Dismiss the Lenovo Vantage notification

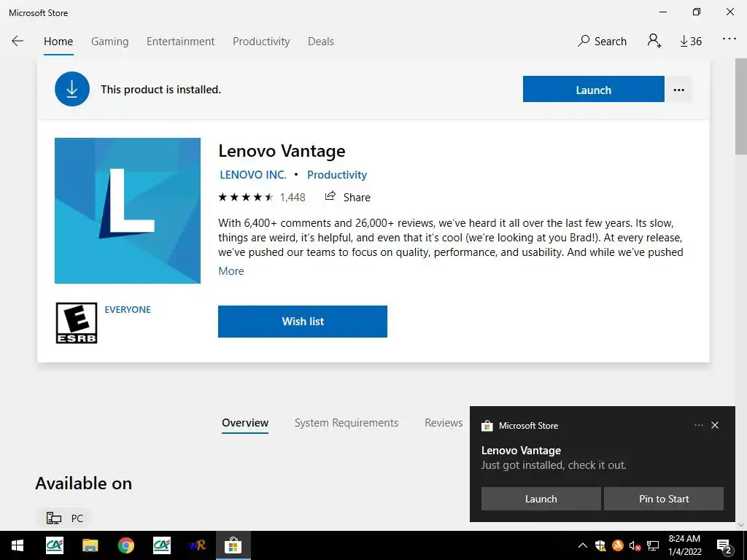click(x=715, y=425)
